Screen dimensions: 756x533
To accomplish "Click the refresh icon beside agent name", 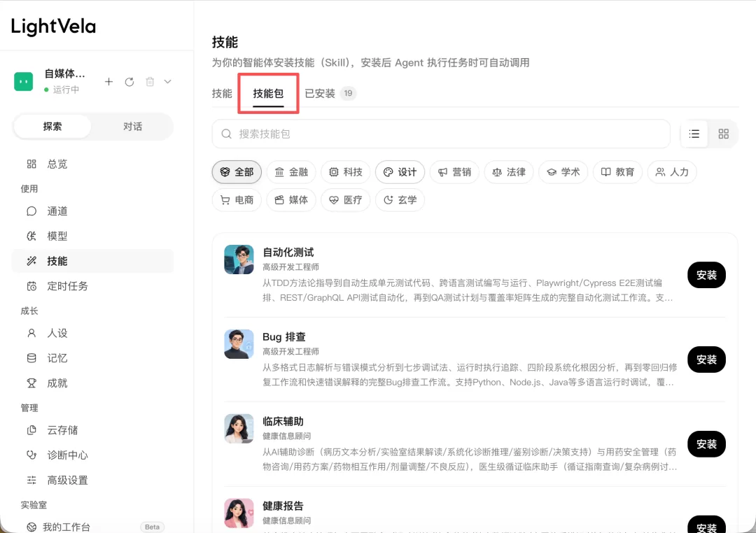I will coord(129,82).
